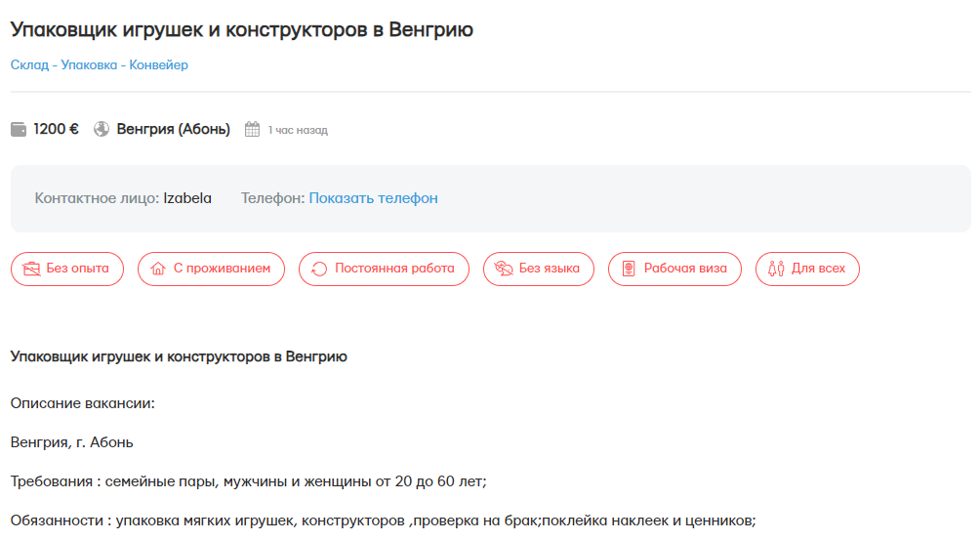This screenshot has height=541, width=980.
Task: Click the circular arrows icon in Постоянная работа
Action: pos(319,269)
